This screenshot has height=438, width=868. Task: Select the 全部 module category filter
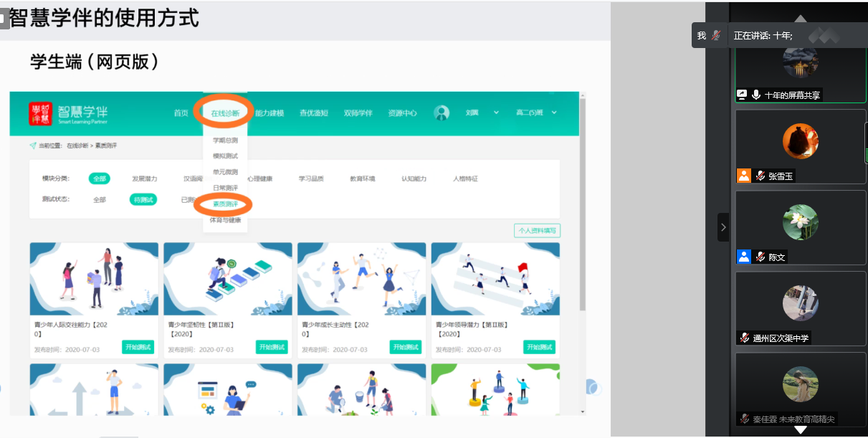(99, 178)
